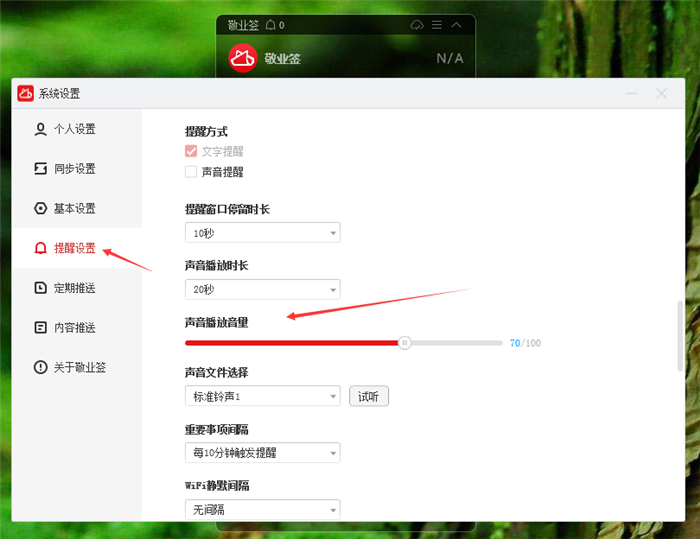This screenshot has width=700, height=539.
Task: Click the settings panel vertical scrollbar
Action: [680, 336]
